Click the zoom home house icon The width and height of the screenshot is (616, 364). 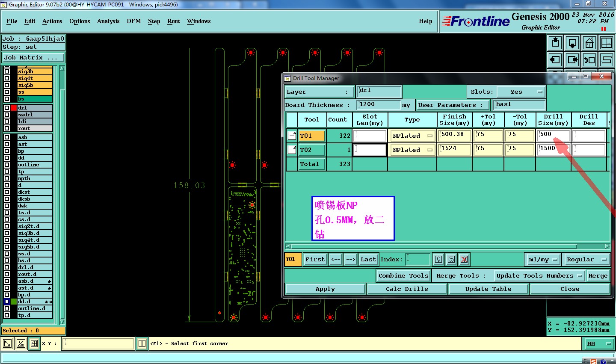tap(589, 43)
